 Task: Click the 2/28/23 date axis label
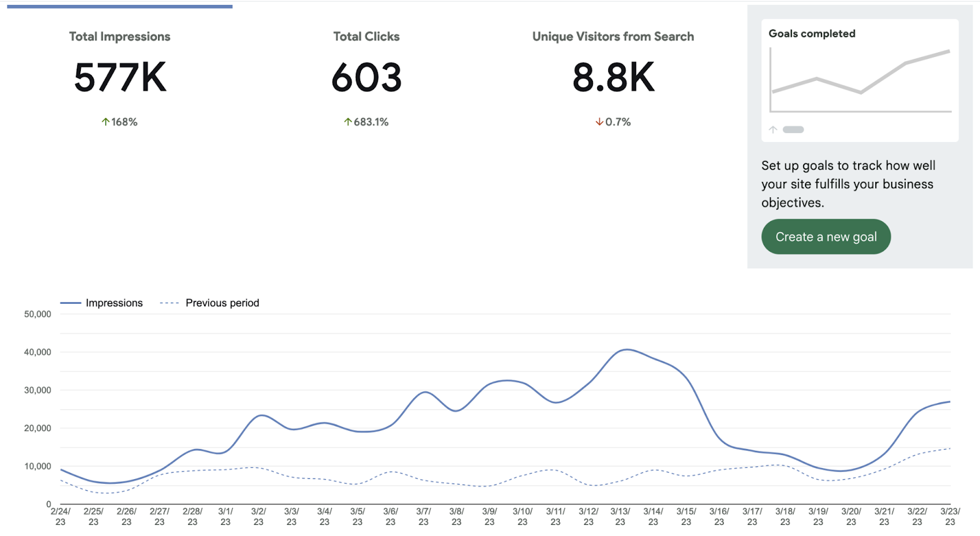pyautogui.click(x=192, y=516)
